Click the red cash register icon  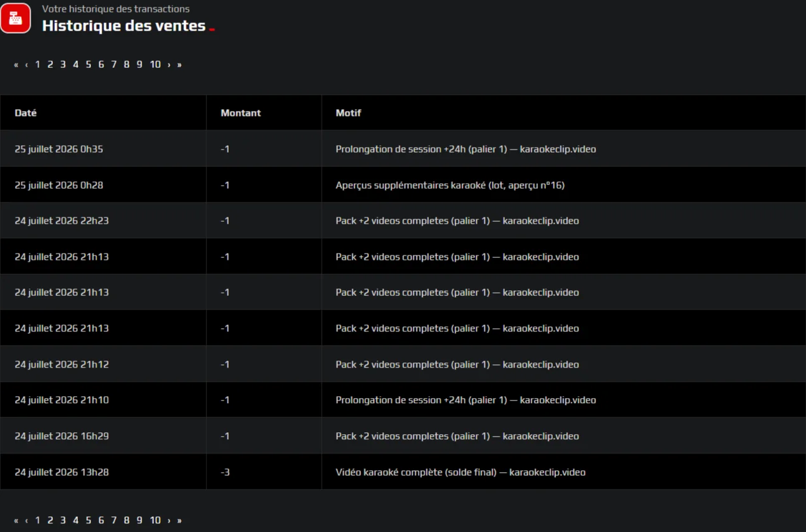(x=16, y=17)
